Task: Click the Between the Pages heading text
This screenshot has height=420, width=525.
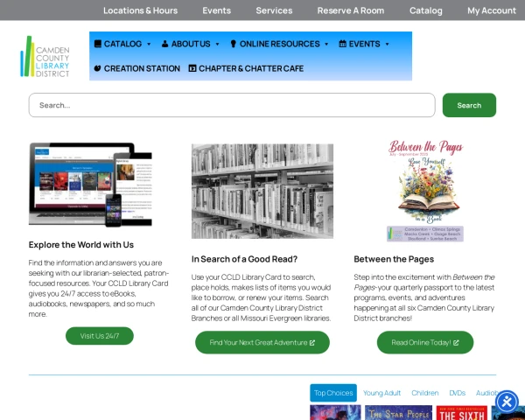Action: coord(394,259)
